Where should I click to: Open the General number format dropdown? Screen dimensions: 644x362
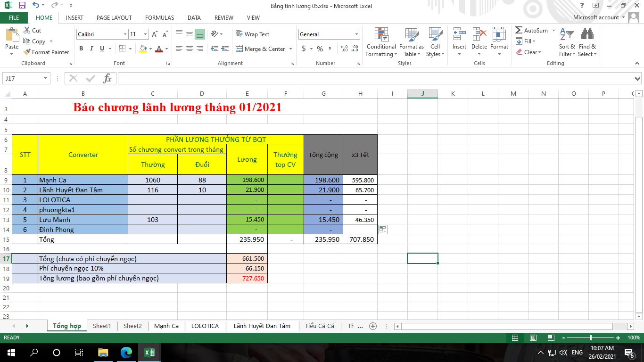tap(356, 34)
